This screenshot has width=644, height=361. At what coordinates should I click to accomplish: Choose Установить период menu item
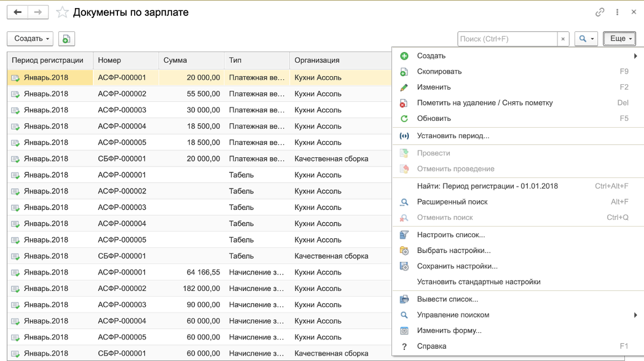[453, 136]
